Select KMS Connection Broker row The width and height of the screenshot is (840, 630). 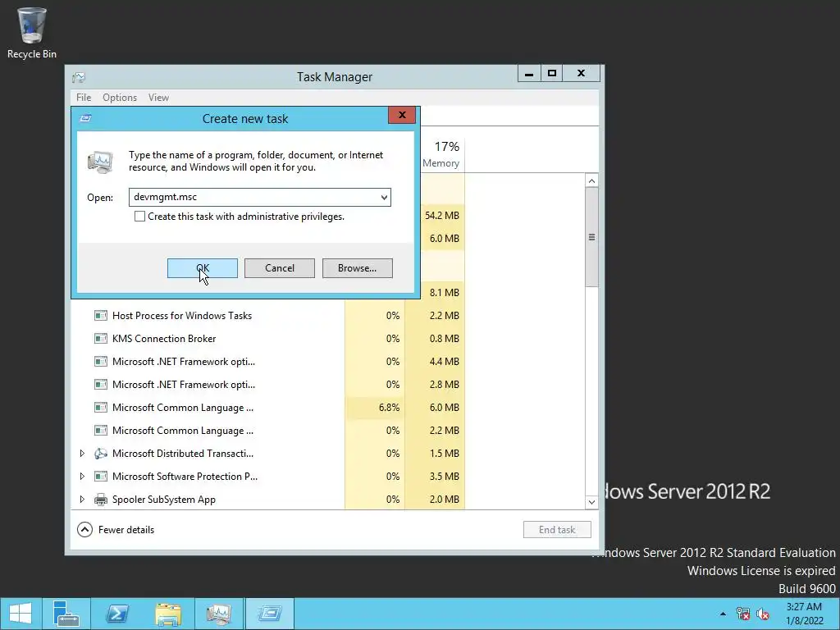(268, 339)
